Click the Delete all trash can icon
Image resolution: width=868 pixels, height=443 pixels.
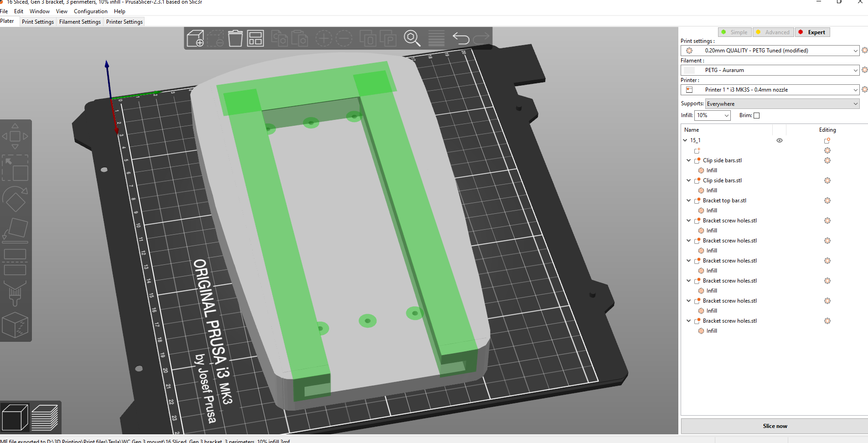tap(235, 38)
